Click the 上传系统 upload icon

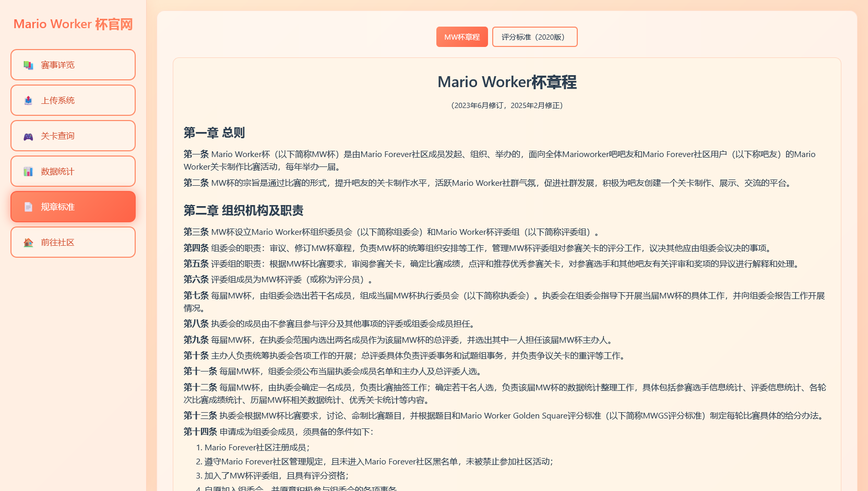(x=28, y=101)
